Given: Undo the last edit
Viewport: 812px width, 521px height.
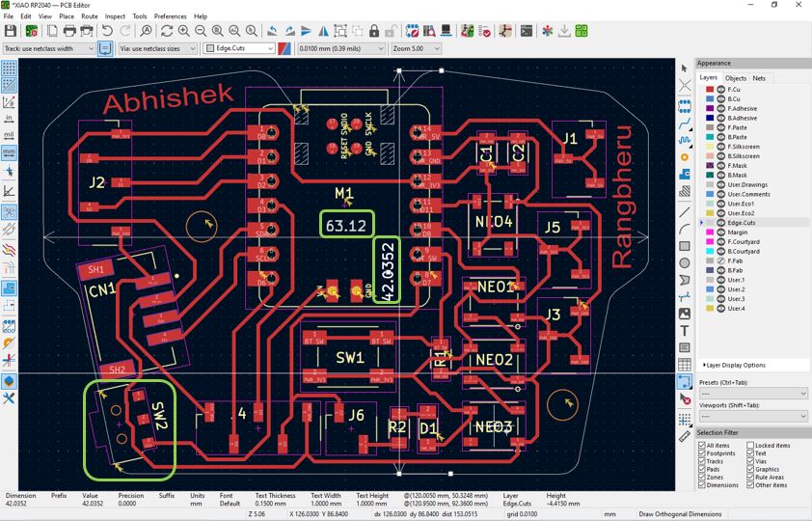Looking at the screenshot, I should [x=107, y=31].
